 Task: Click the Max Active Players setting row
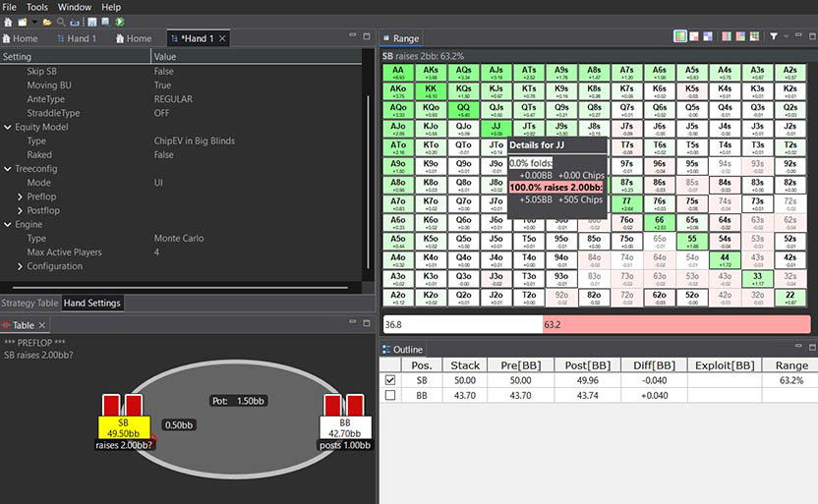[x=181, y=252]
